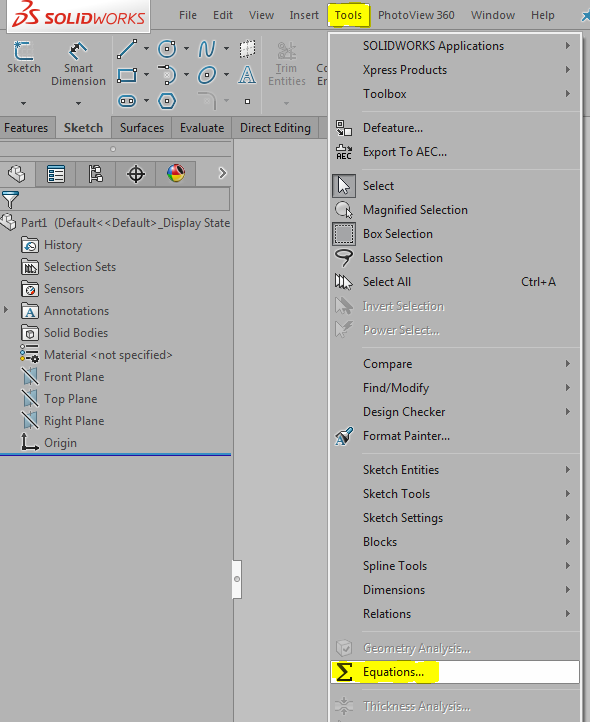Screen dimensions: 590x722
Task: Expand the Annotations tree node
Action: [x=6, y=310]
